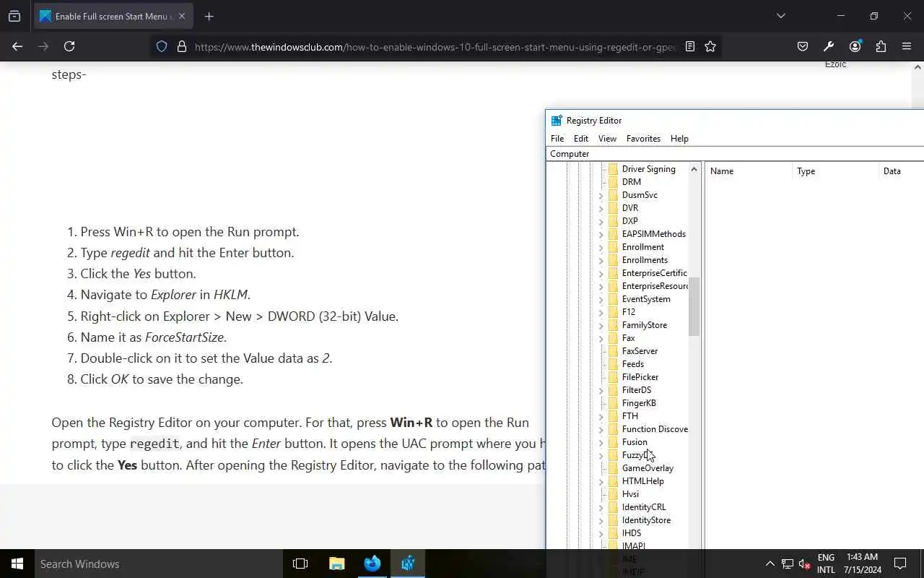Image resolution: width=924 pixels, height=578 pixels.
Task: Expand the Fusion registry key
Action: click(601, 442)
